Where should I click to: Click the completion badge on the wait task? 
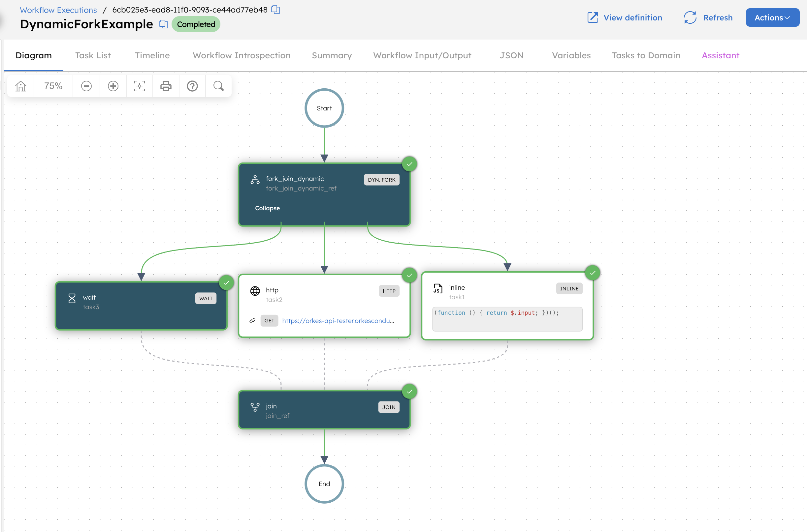point(226,282)
